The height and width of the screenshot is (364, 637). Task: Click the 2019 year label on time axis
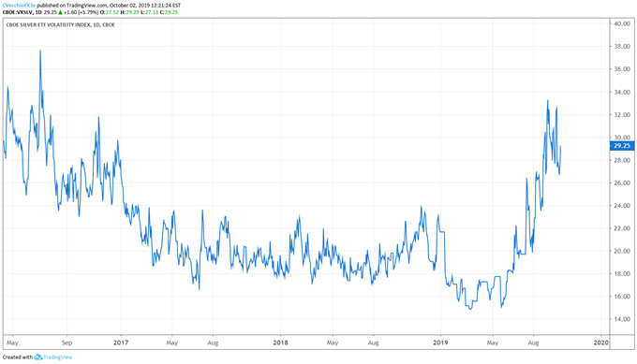pyautogui.click(x=440, y=342)
